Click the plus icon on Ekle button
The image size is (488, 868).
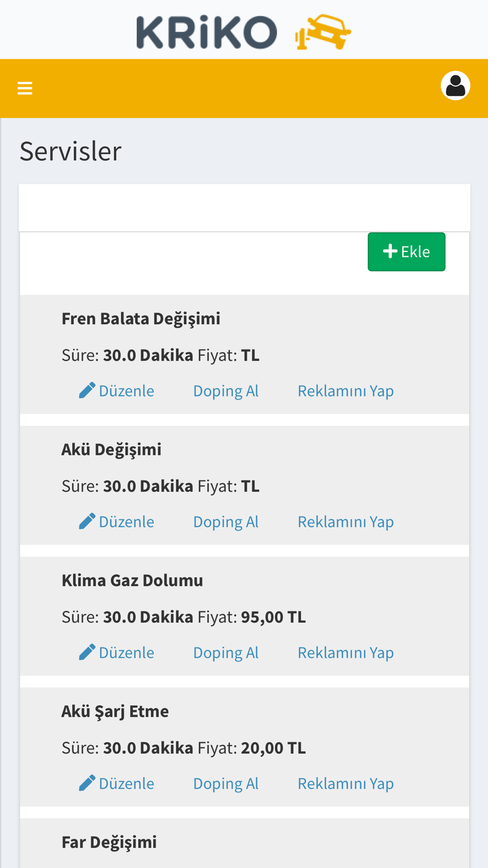390,251
